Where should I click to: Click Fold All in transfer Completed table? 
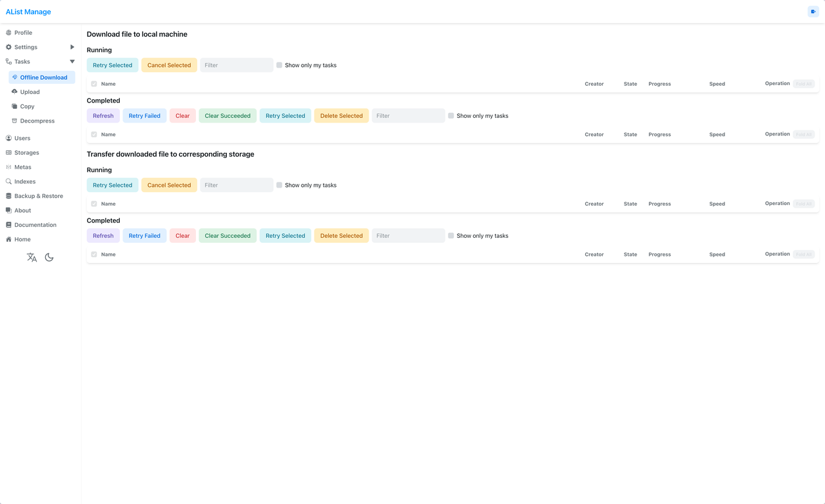(x=804, y=255)
